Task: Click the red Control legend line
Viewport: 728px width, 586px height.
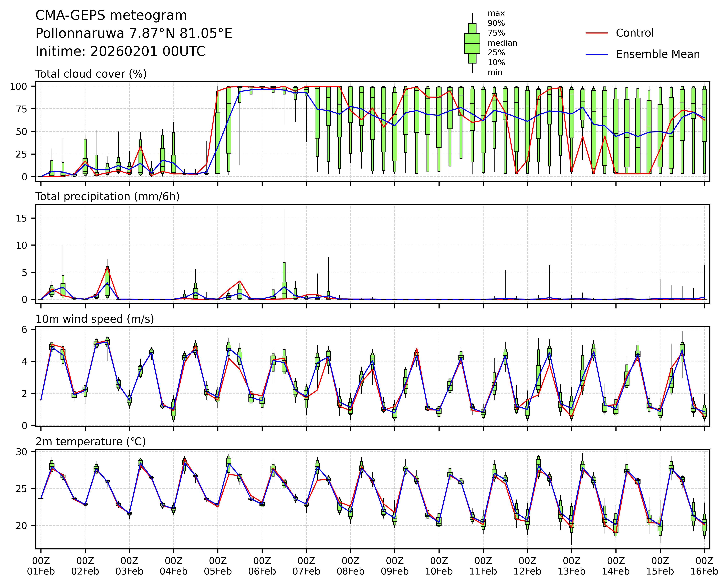Action: [x=597, y=33]
